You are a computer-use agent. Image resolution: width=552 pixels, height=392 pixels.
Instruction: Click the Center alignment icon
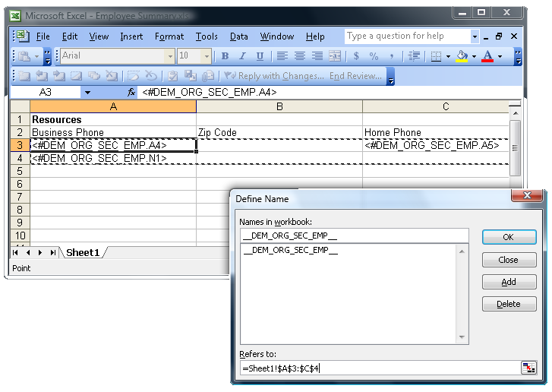299,56
